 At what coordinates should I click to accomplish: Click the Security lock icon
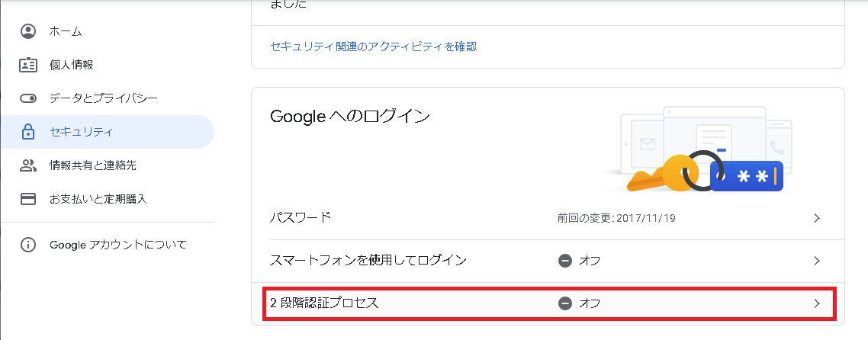(27, 132)
